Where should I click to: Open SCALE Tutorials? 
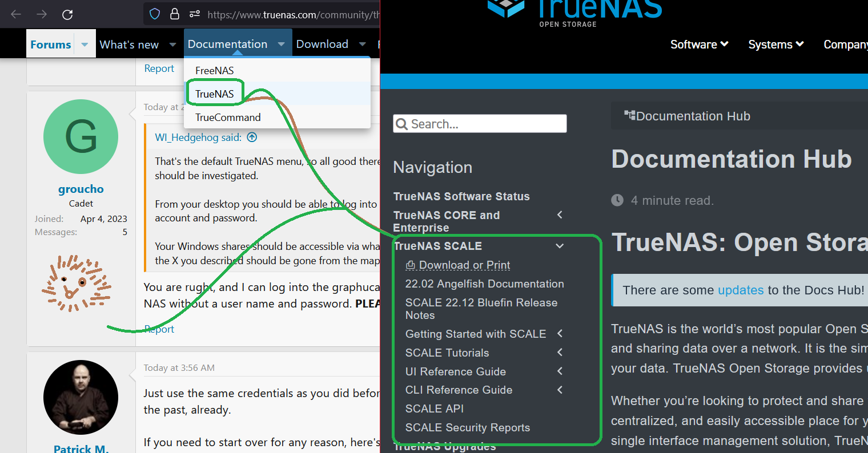click(x=447, y=353)
